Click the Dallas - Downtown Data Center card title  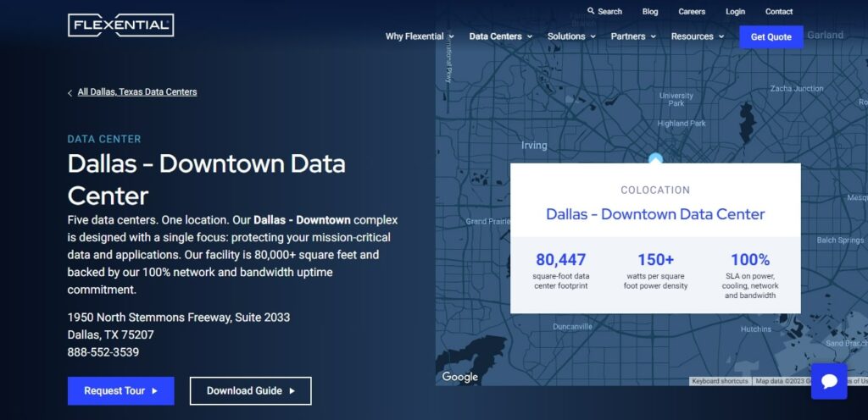point(655,214)
